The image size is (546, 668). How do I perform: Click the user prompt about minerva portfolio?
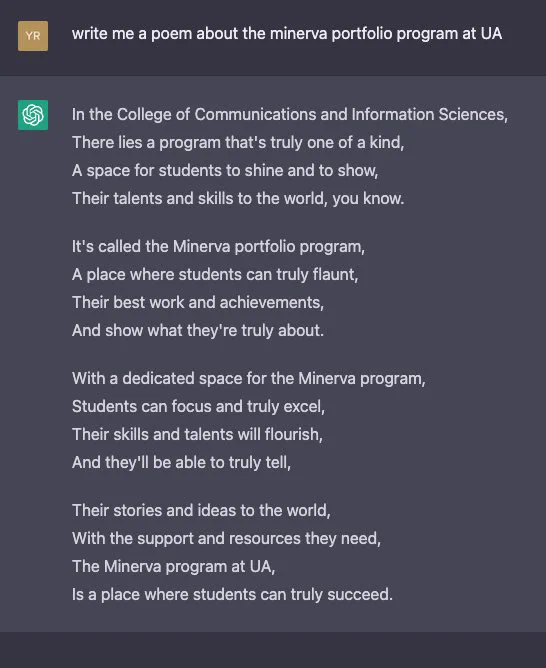click(287, 34)
